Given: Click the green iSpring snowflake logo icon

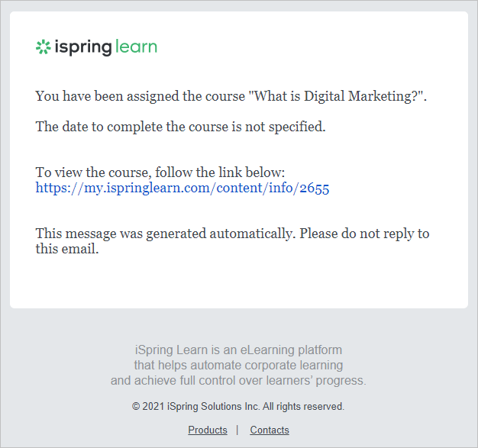Looking at the screenshot, I should [44, 47].
